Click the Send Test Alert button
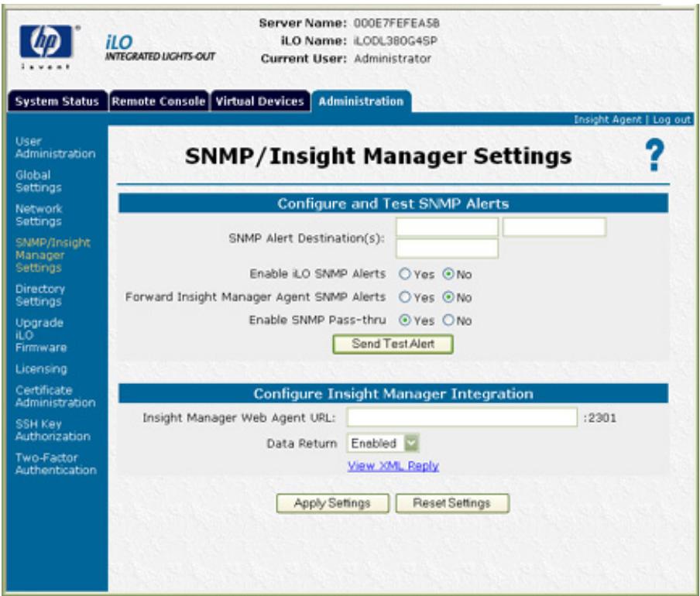This screenshot has width=700, height=596. pyautogui.click(x=393, y=344)
